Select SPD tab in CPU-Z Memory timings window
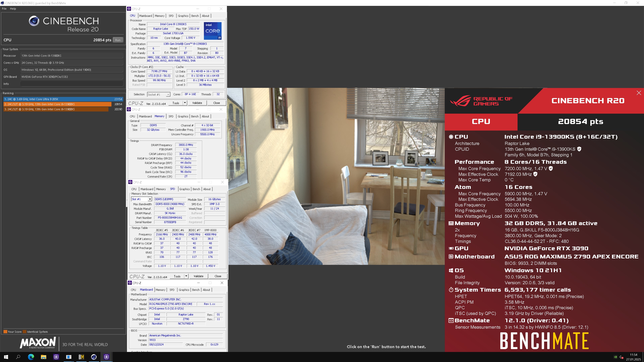 pos(171,116)
